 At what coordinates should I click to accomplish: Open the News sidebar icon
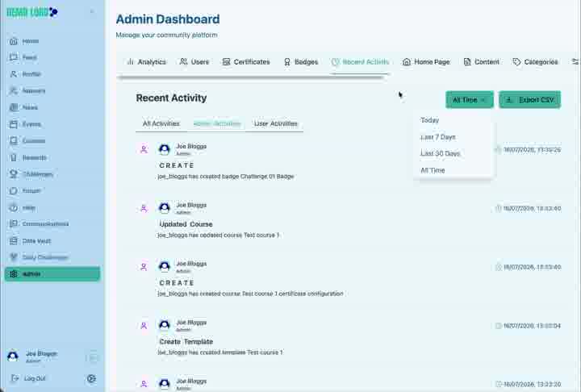pos(14,107)
